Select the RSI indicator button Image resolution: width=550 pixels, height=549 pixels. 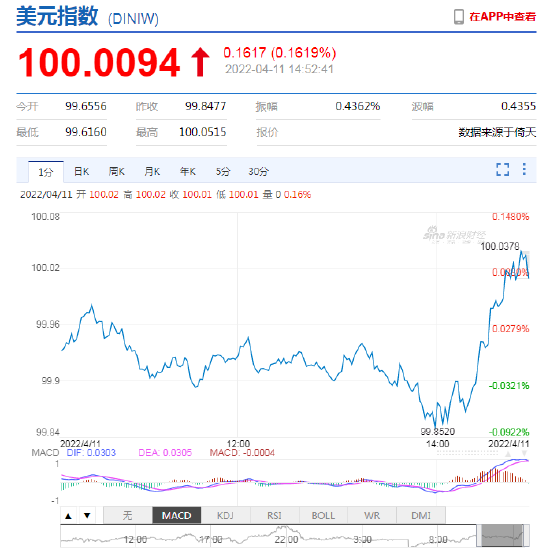(274, 515)
